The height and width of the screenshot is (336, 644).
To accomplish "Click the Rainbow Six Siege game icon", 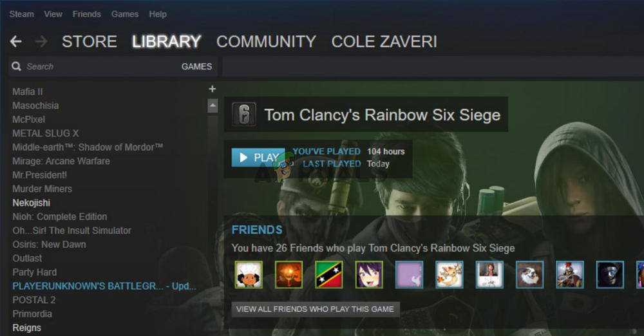I will [244, 114].
